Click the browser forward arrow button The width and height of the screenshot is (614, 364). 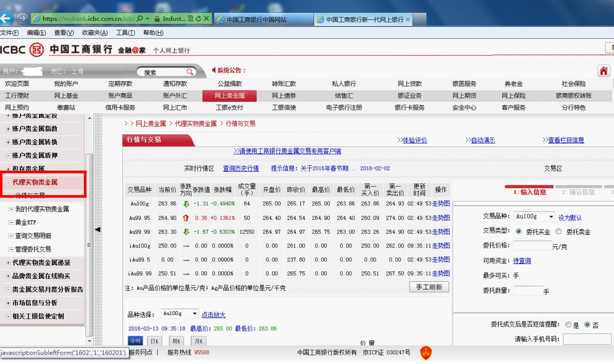(22, 19)
